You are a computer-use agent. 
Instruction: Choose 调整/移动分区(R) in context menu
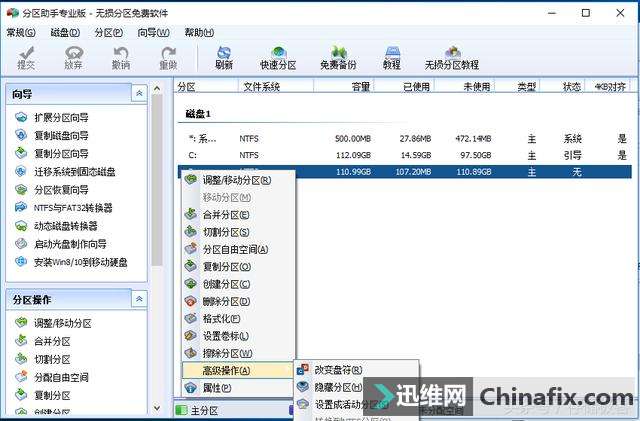point(238,180)
